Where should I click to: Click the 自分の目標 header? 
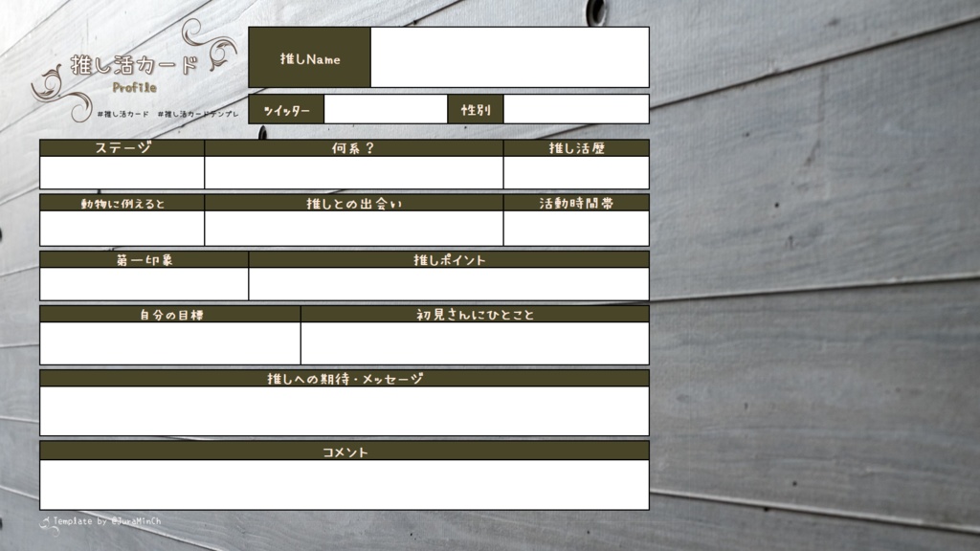[x=170, y=314]
